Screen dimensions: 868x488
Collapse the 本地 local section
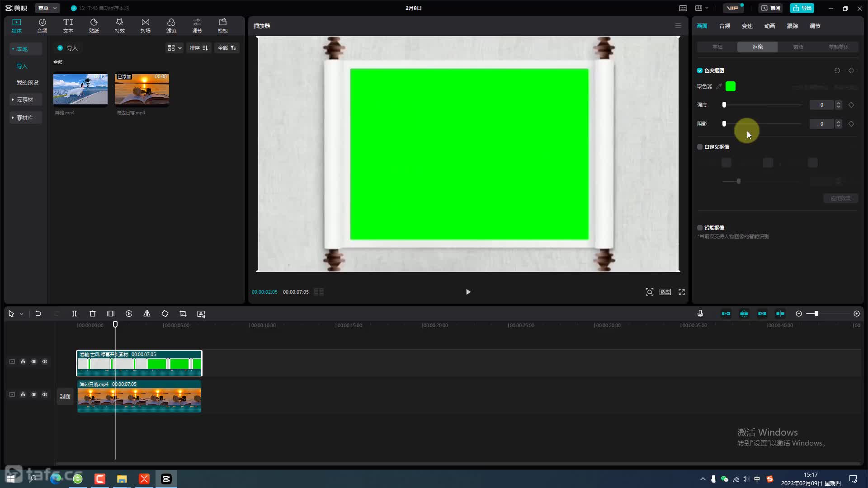point(25,49)
